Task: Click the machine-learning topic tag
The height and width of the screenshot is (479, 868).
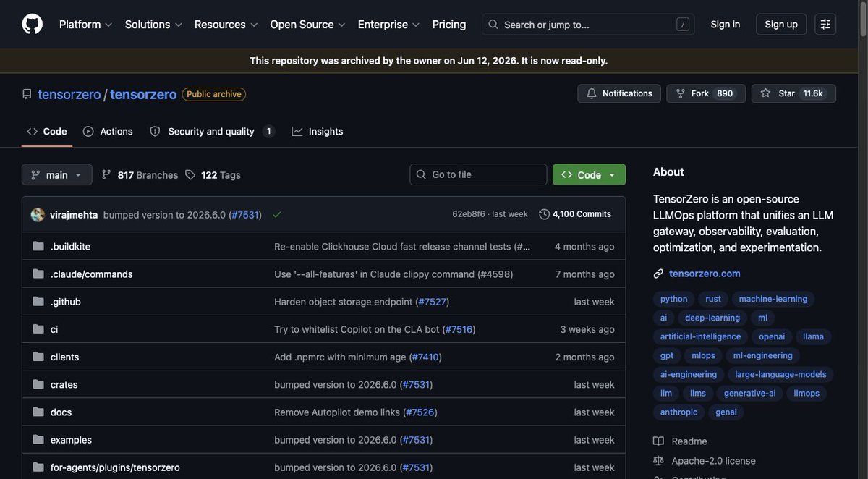Action: (773, 299)
